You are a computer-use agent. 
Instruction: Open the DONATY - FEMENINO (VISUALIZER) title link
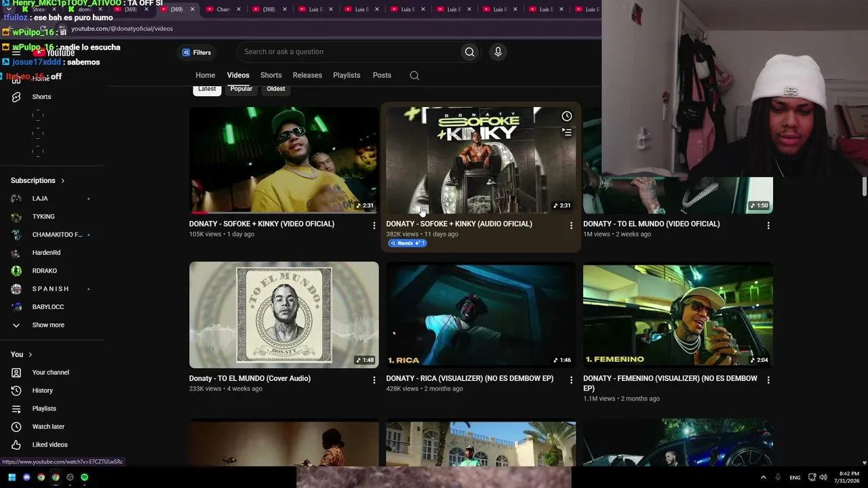click(x=670, y=383)
